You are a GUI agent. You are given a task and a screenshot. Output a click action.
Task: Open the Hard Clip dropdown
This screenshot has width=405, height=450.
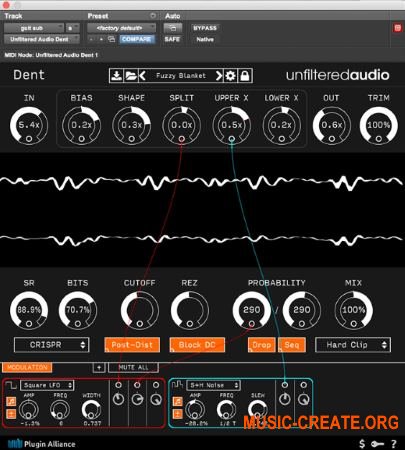pos(353,345)
